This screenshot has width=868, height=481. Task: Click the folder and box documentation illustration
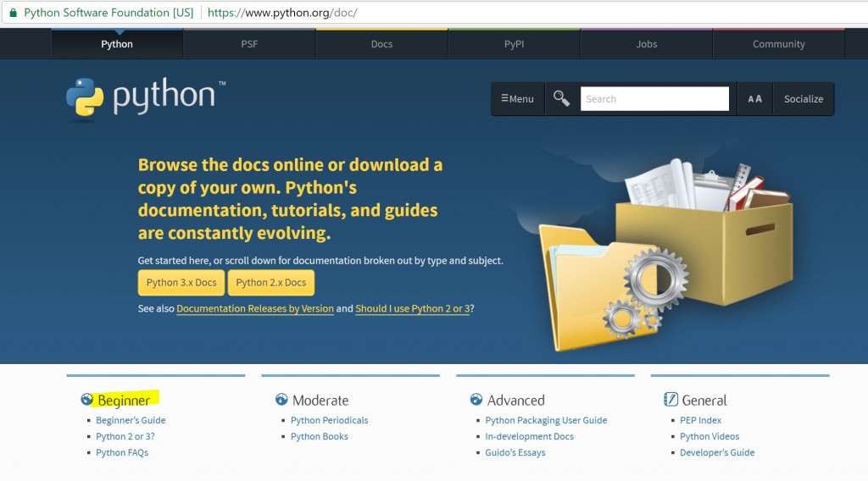(665, 254)
